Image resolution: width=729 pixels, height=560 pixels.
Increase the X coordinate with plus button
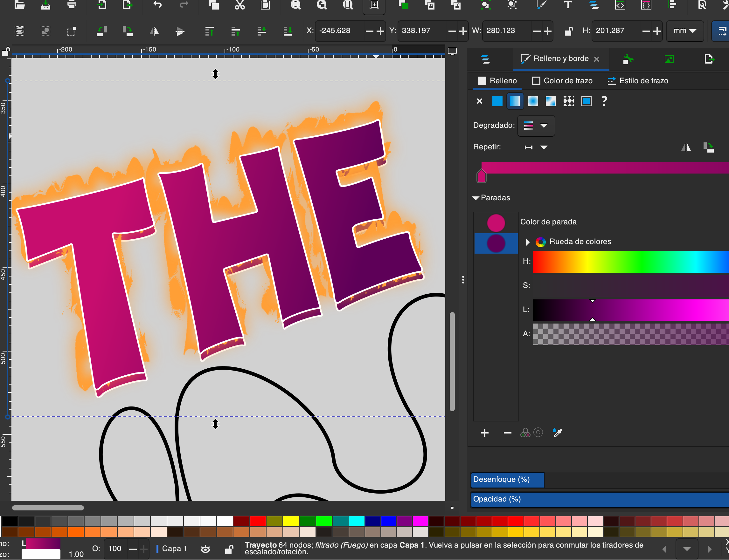380,31
